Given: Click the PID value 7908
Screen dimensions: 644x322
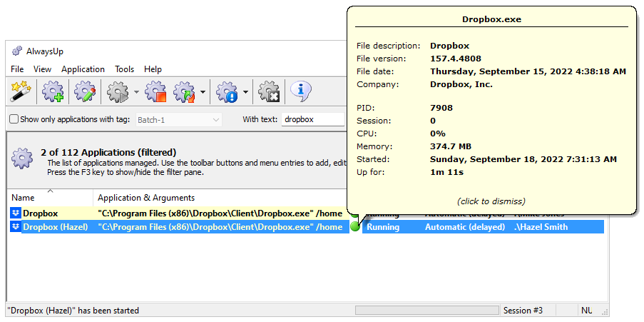Looking at the screenshot, I should pos(441,108).
